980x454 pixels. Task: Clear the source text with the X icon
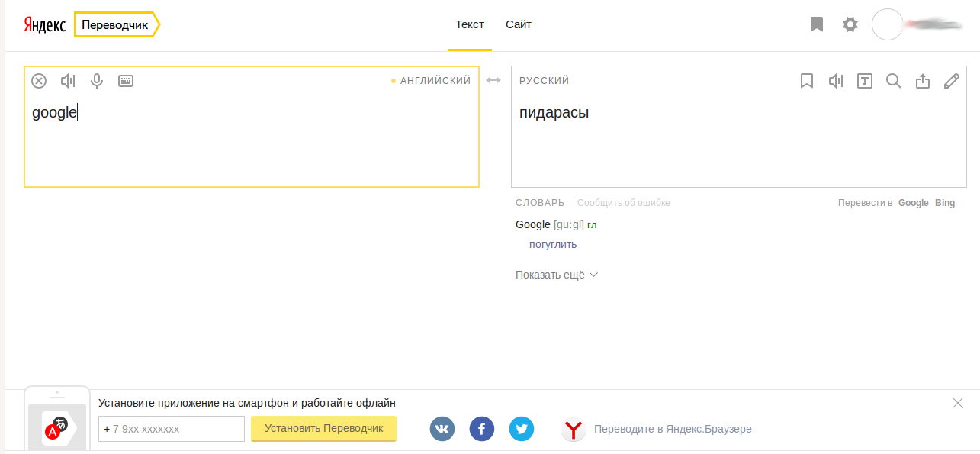coord(39,81)
